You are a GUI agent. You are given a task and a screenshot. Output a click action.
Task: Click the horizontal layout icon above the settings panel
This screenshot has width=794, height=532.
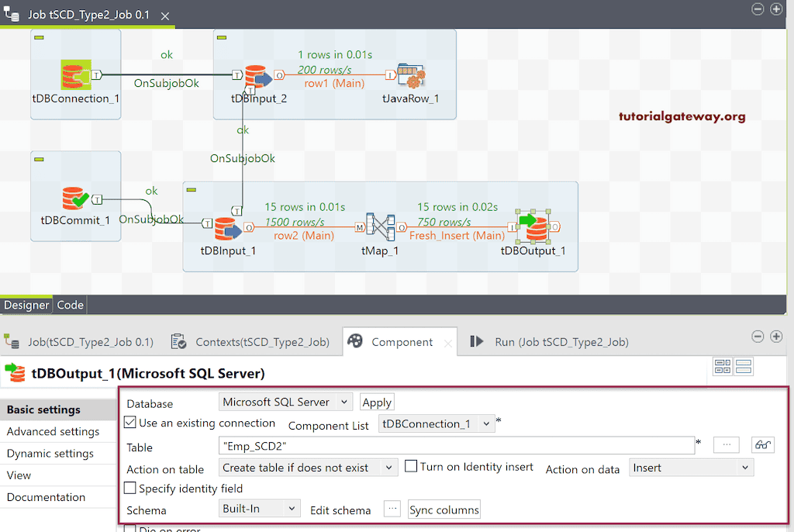click(744, 365)
